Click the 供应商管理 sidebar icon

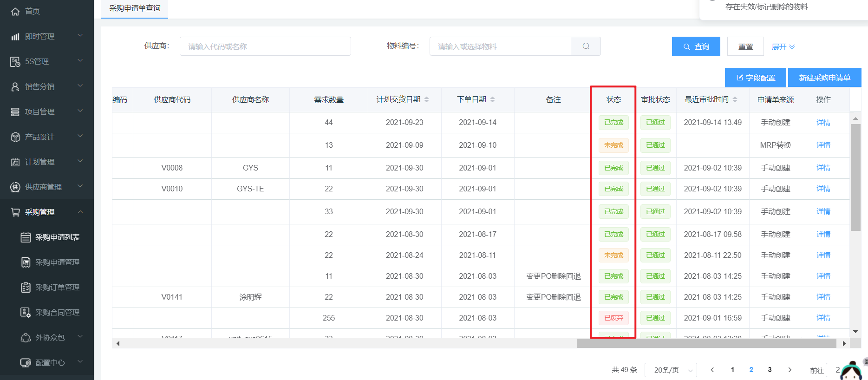pyautogui.click(x=15, y=187)
